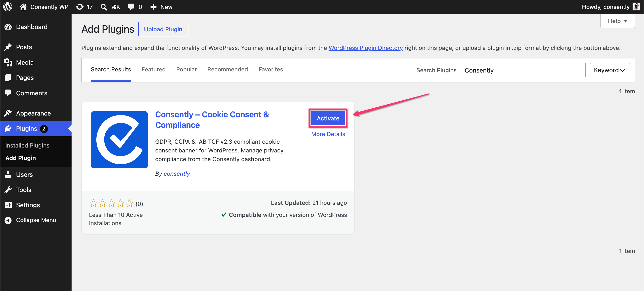Open the Tools menu label
644x291 pixels.
point(24,190)
